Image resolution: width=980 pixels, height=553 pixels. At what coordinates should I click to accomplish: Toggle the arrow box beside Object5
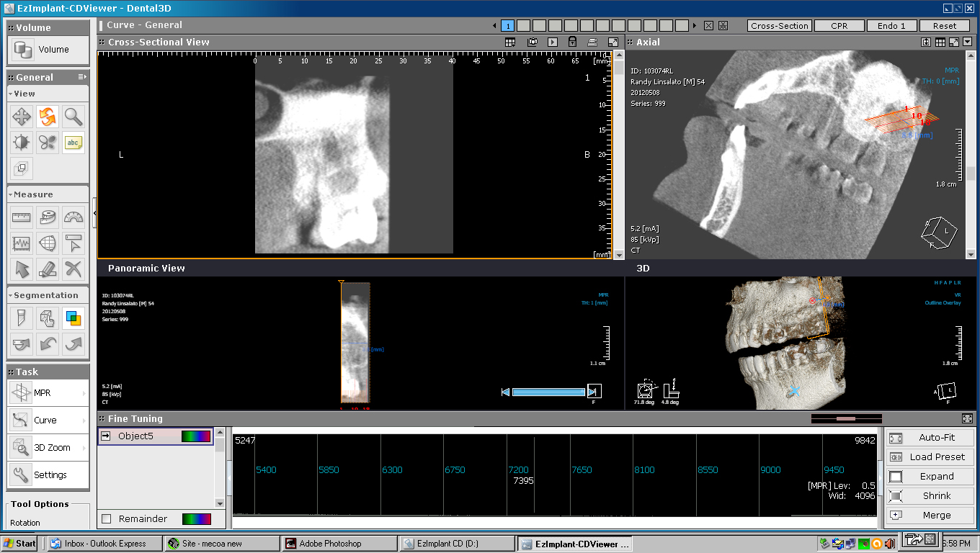click(x=106, y=436)
